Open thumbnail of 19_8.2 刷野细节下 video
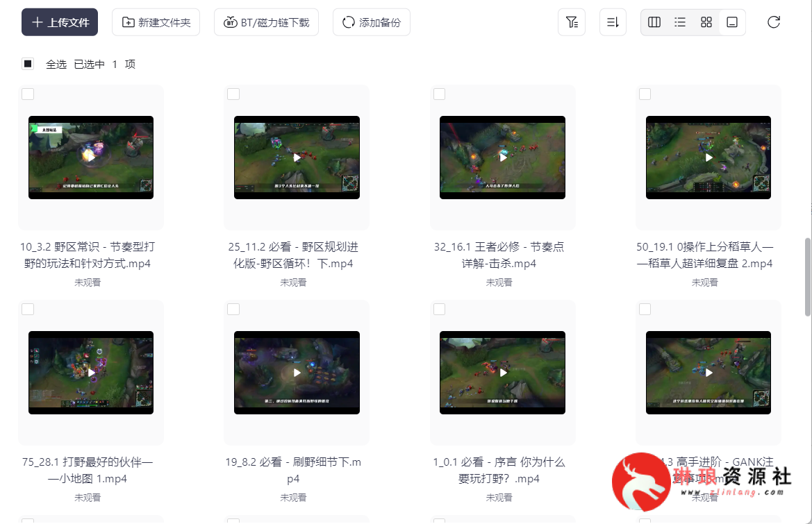 pos(297,373)
